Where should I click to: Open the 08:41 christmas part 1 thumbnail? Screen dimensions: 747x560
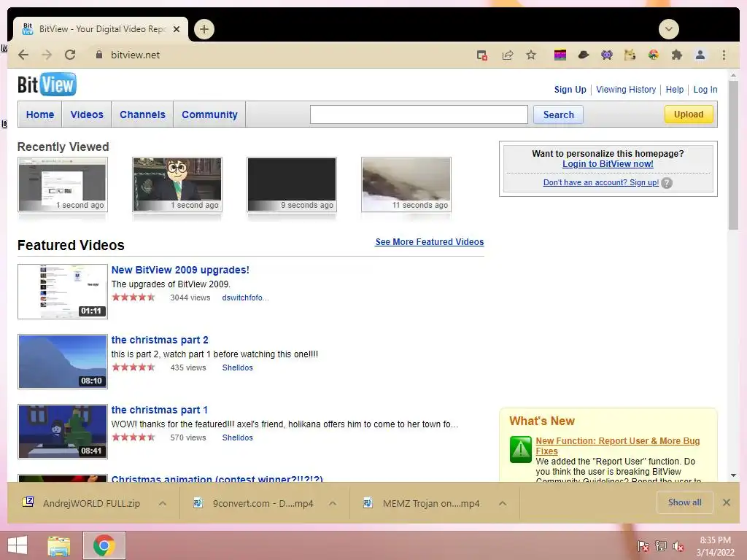coord(63,432)
